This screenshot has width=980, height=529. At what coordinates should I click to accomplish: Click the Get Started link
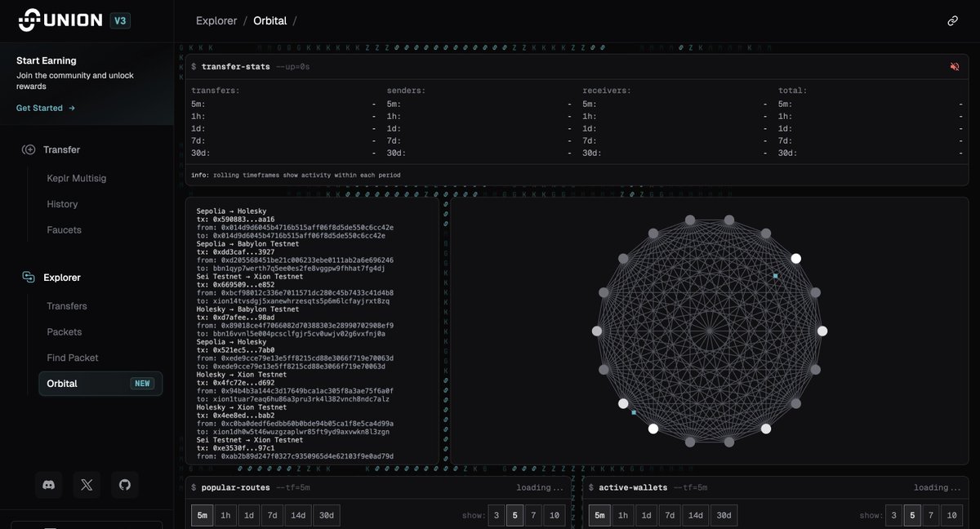click(46, 108)
